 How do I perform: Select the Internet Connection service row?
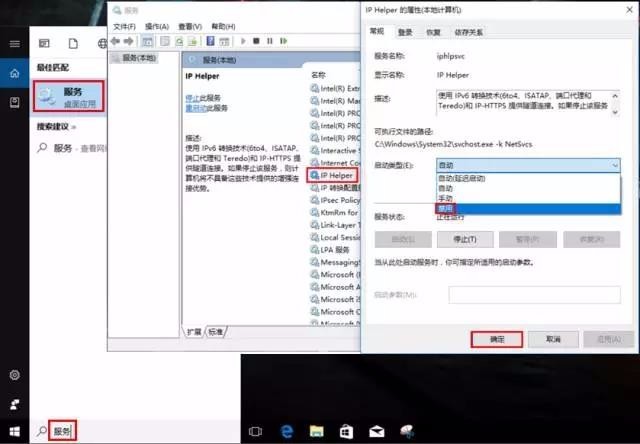click(335, 163)
